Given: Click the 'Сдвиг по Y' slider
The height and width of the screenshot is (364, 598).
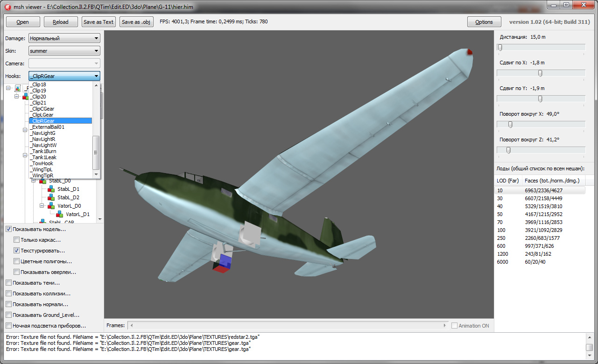Looking at the screenshot, I should (541, 98).
